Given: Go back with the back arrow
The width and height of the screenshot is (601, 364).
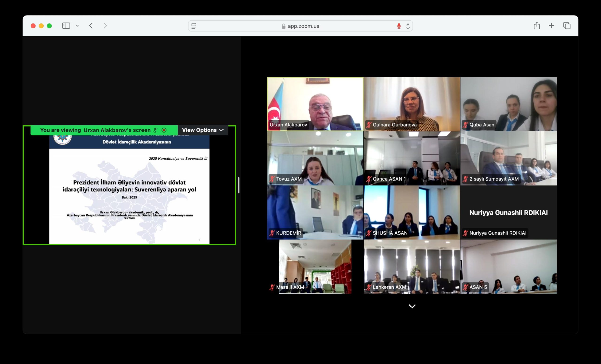Looking at the screenshot, I should pyautogui.click(x=91, y=26).
